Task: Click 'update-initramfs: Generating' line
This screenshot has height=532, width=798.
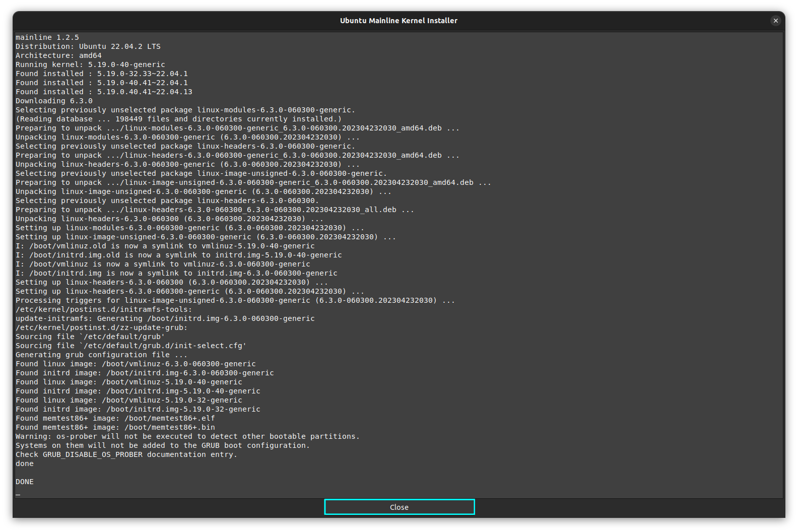Action: click(x=165, y=318)
